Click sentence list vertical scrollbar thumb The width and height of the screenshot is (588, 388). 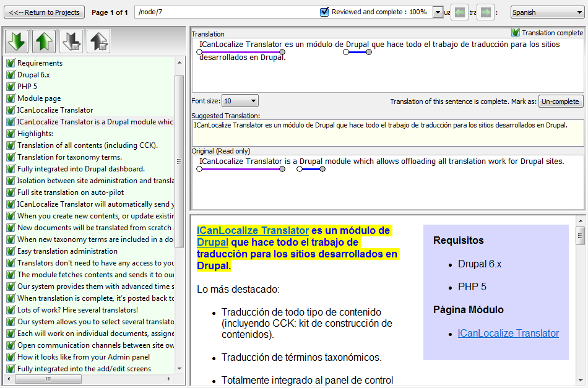pos(179,161)
